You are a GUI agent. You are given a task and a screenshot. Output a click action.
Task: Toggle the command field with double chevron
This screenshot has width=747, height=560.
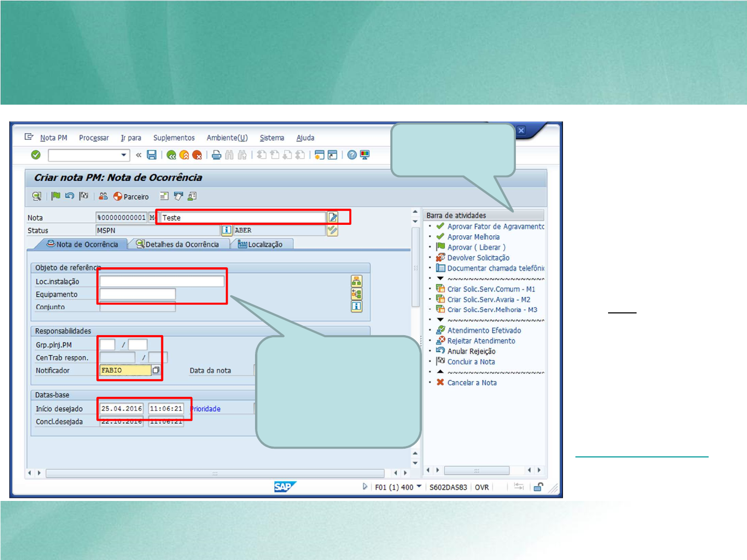point(138,155)
